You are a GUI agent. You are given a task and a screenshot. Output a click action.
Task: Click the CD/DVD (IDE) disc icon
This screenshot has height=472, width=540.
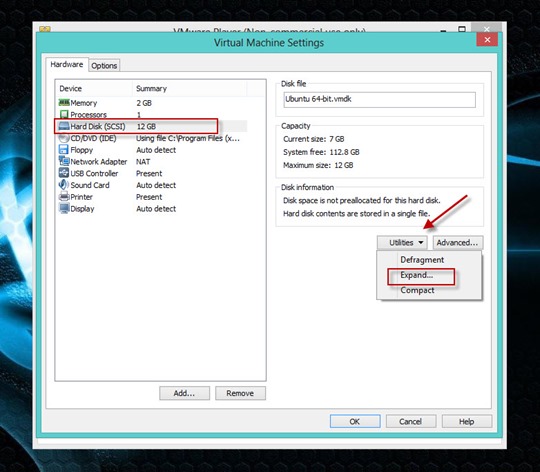[x=64, y=138]
